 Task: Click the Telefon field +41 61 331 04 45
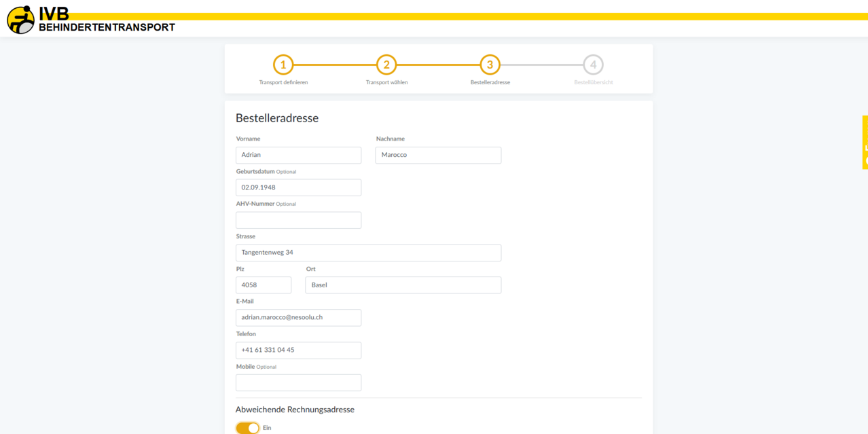coord(298,350)
